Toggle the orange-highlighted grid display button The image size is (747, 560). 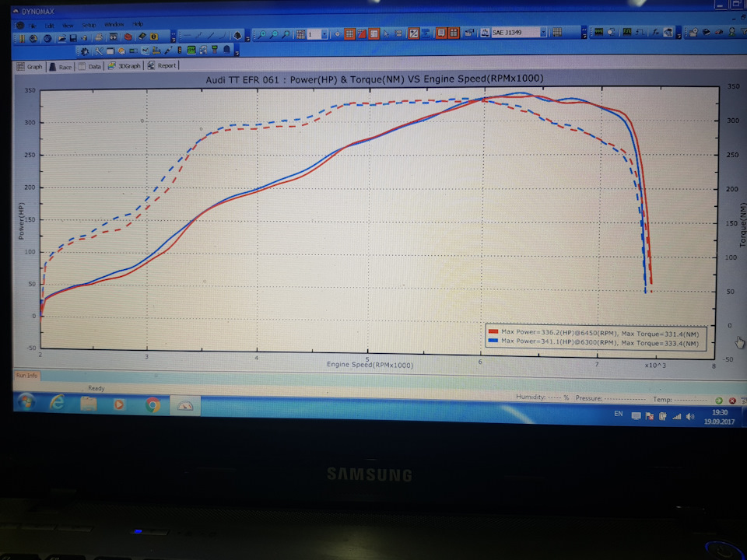click(349, 34)
